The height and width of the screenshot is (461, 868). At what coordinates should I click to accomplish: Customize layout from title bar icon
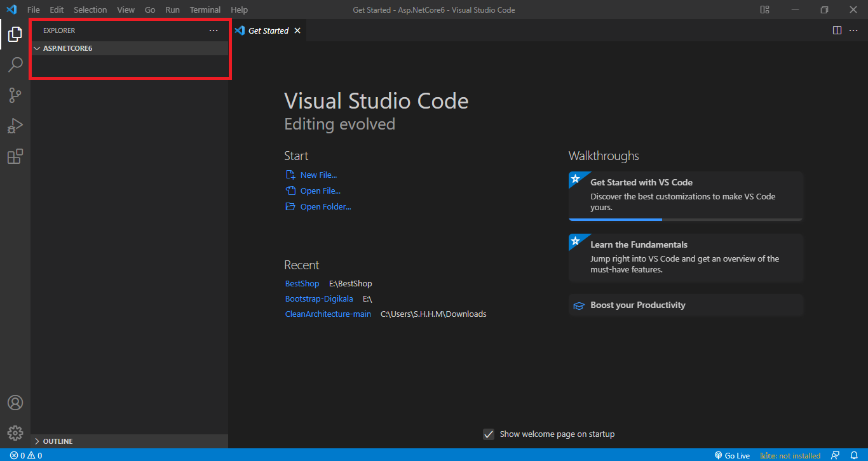click(x=764, y=10)
